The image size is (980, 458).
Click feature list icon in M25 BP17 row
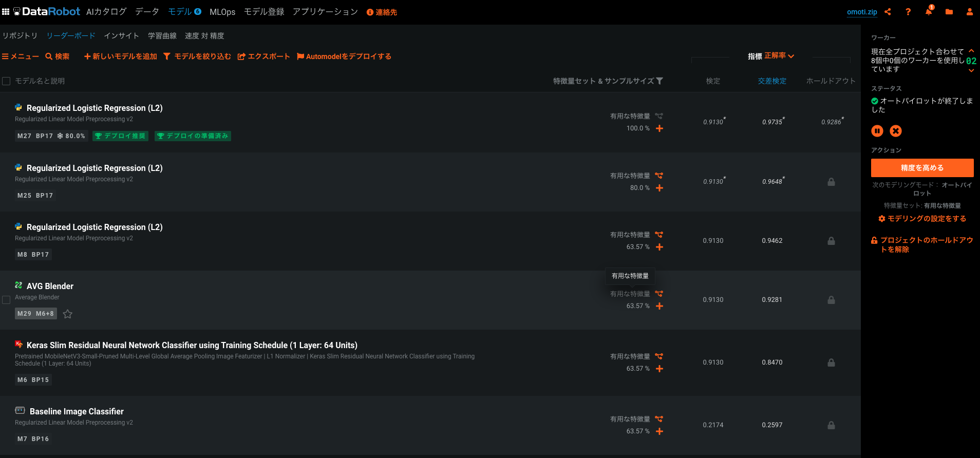[x=659, y=176]
